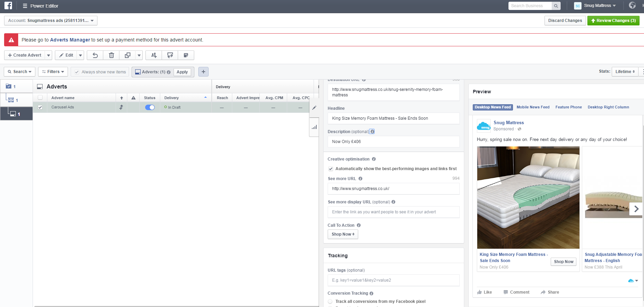644x307 pixels.
Task: Add a new filter with plus button
Action: tap(203, 72)
